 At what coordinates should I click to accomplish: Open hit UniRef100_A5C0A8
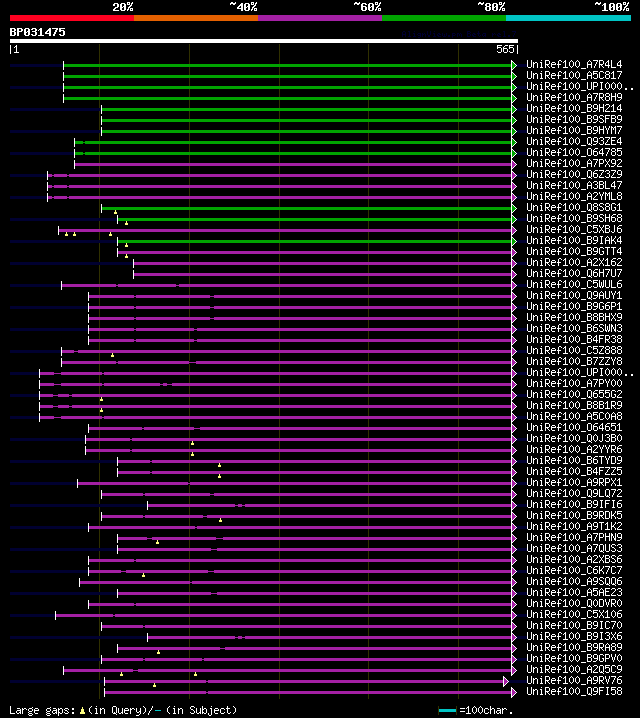(574, 416)
